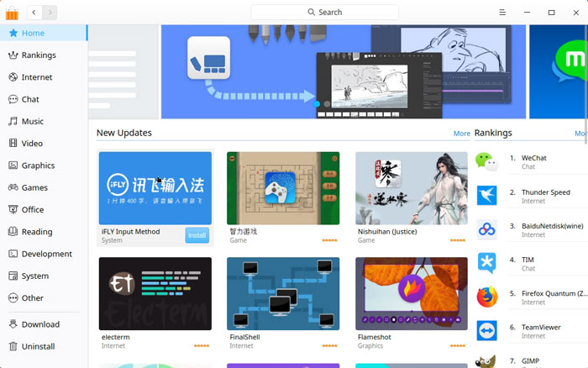Open More link next to Rankings
The height and width of the screenshot is (368, 588).
[581, 134]
